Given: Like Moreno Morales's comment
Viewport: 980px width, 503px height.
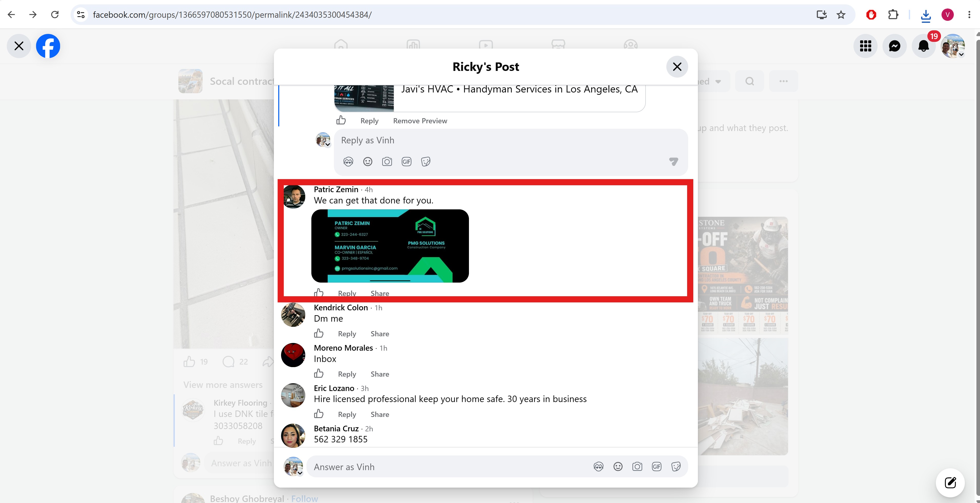Looking at the screenshot, I should coord(319,374).
